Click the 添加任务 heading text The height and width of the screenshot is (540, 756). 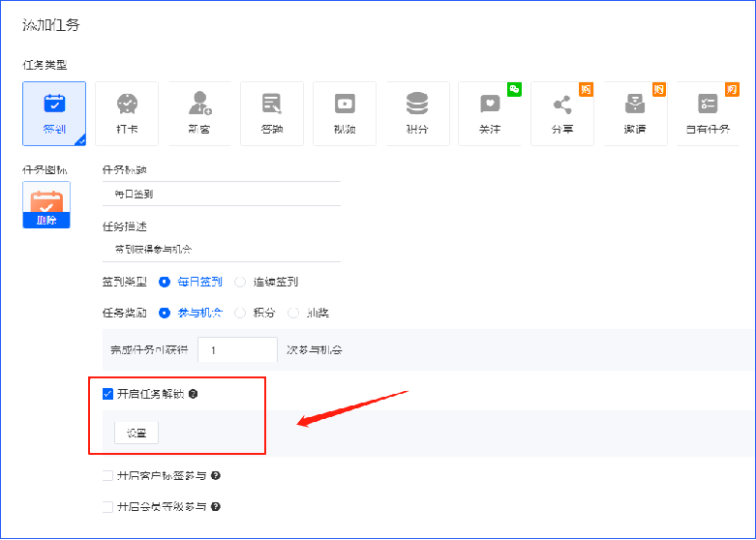point(51,25)
